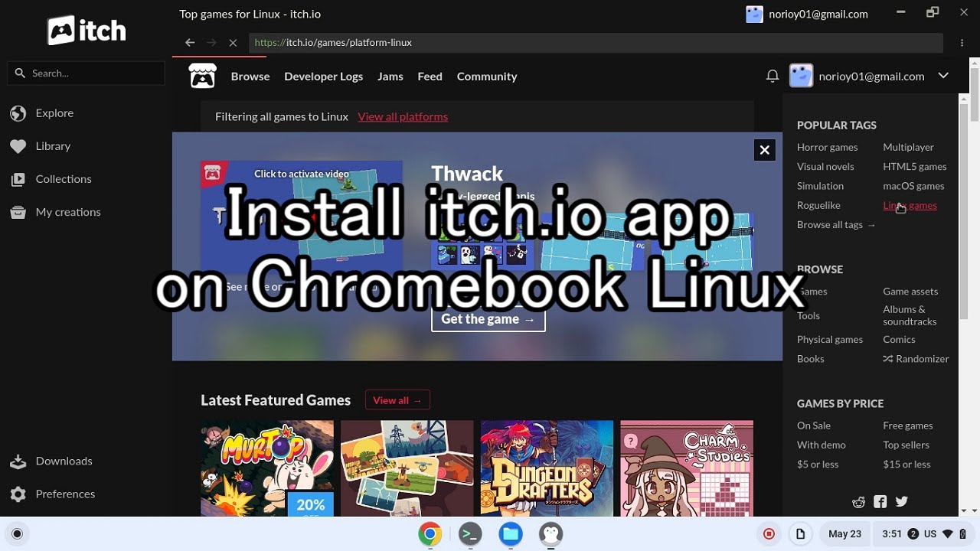Open the Murtop game thumbnail
980x551 pixels.
tap(267, 468)
